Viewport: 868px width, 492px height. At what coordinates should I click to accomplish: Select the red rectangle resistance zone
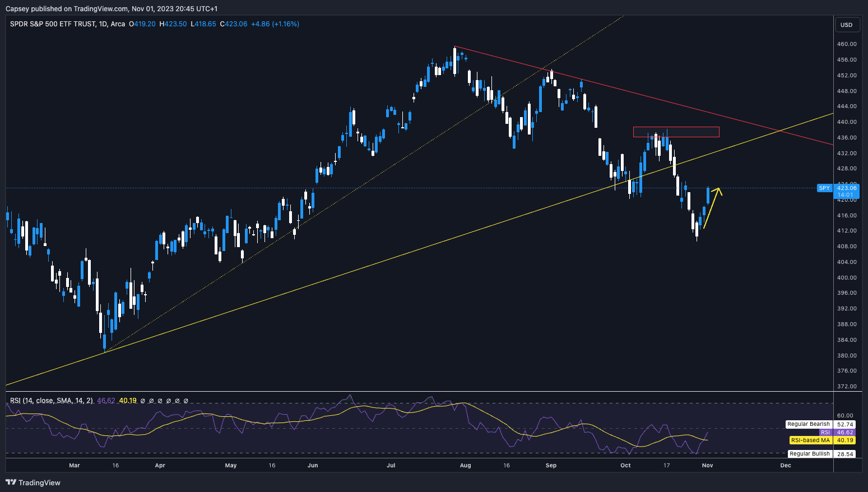pos(676,132)
